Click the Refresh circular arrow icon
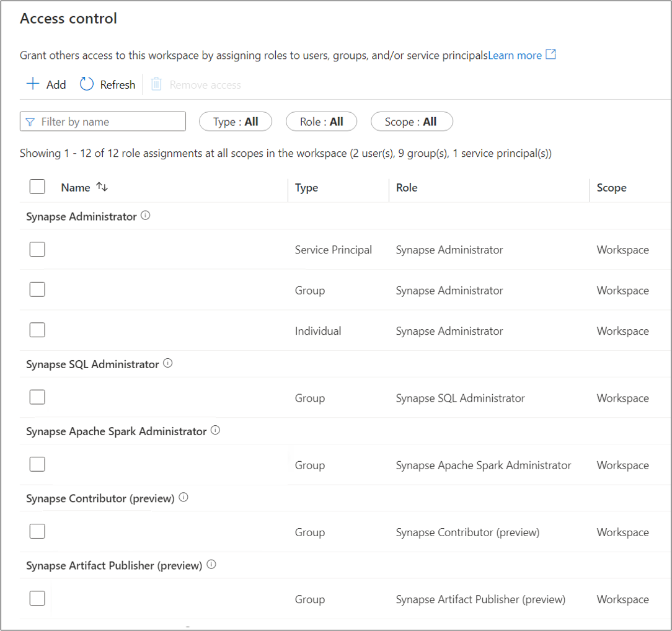Image resolution: width=672 pixels, height=631 pixels. pos(87,84)
